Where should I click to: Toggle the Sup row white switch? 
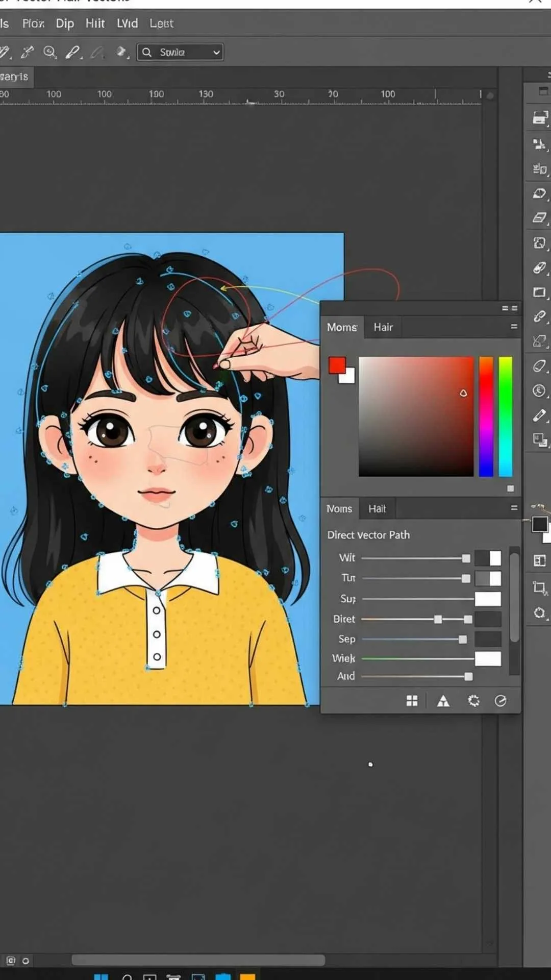[x=488, y=599]
